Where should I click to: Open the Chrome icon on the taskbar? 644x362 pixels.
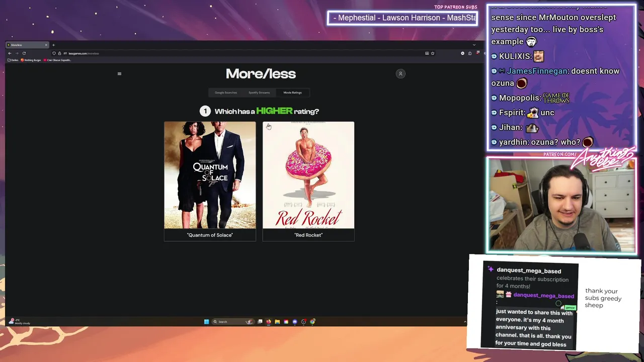(x=312, y=322)
